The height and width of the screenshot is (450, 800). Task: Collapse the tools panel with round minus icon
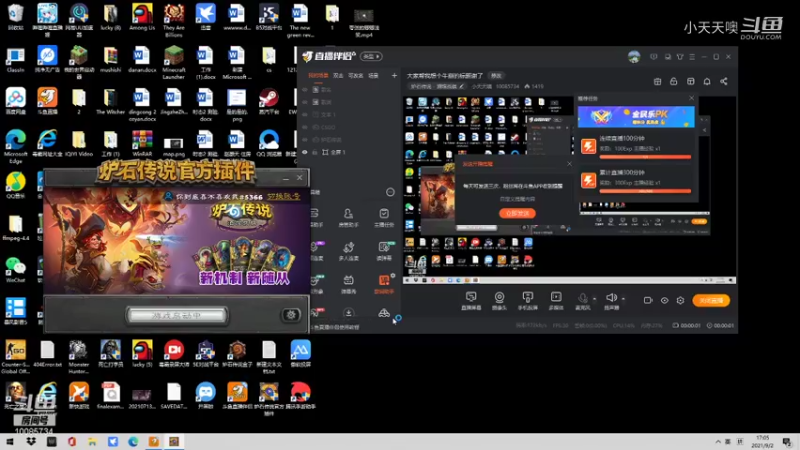coord(390,192)
